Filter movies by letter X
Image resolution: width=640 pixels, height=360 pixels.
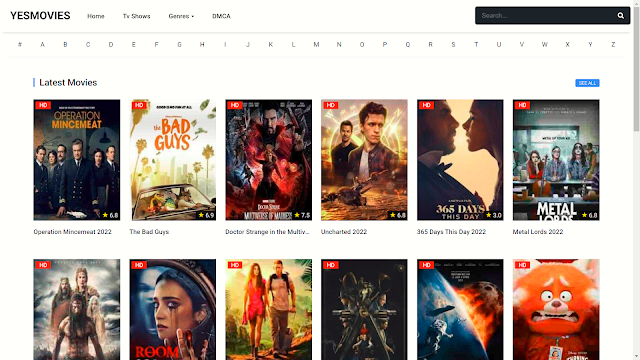click(x=567, y=44)
